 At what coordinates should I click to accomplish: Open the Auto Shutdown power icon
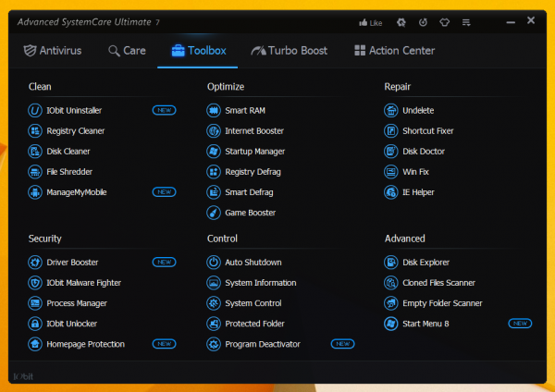coord(214,263)
